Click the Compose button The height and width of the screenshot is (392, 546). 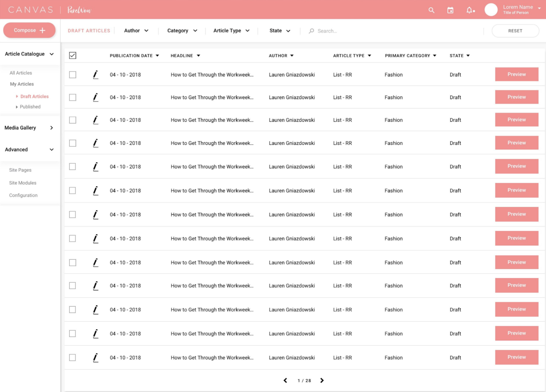29,30
